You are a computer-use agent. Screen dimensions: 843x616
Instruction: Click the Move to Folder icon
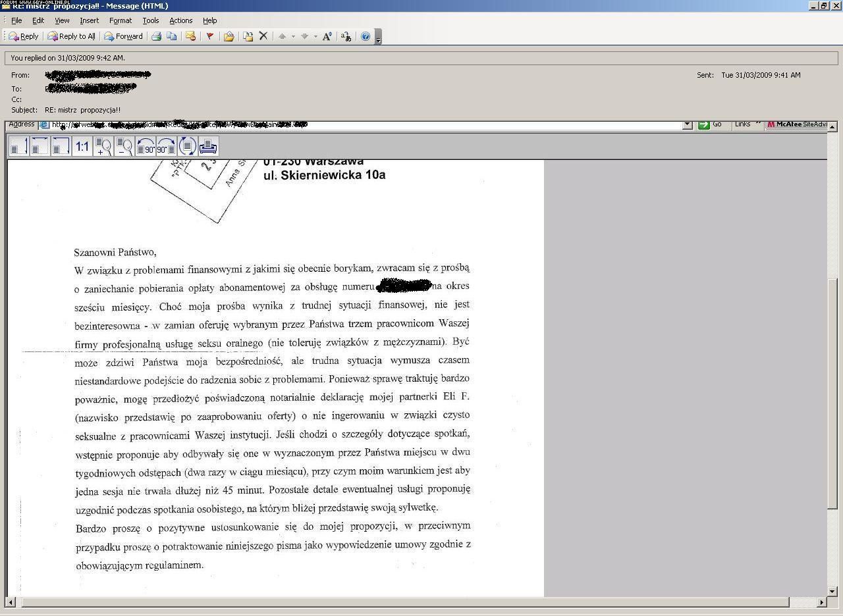coord(229,36)
